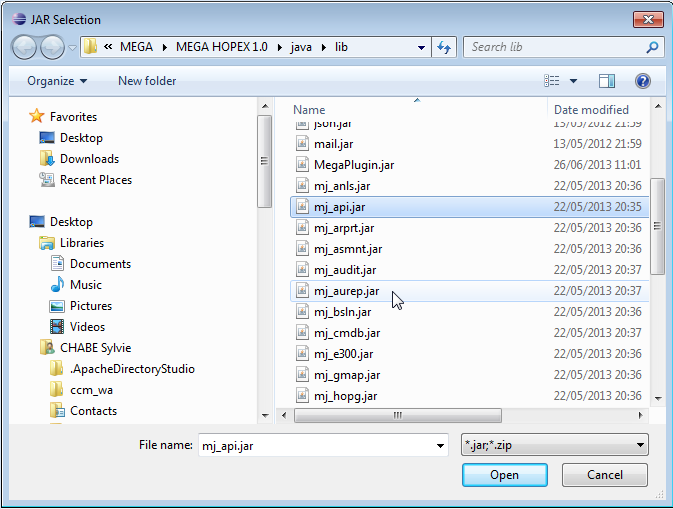Click the search magnifier icon
This screenshot has height=509, width=673.
(x=652, y=47)
